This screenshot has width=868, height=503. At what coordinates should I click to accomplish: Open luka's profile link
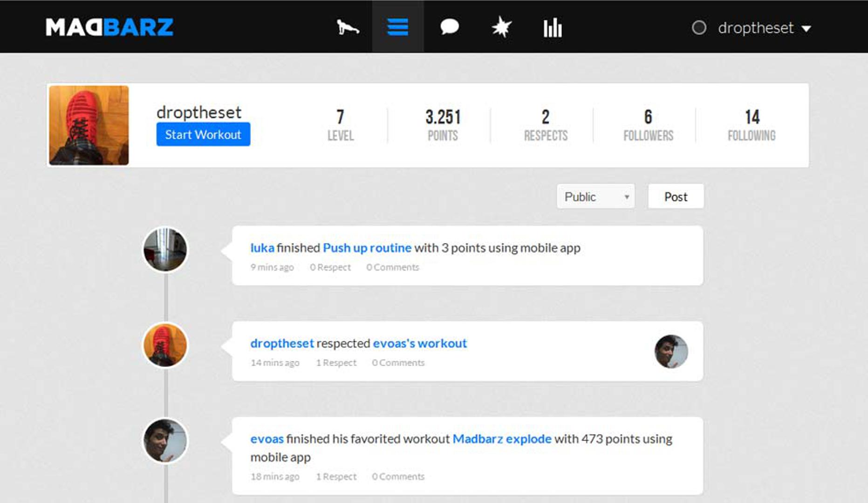click(x=262, y=248)
